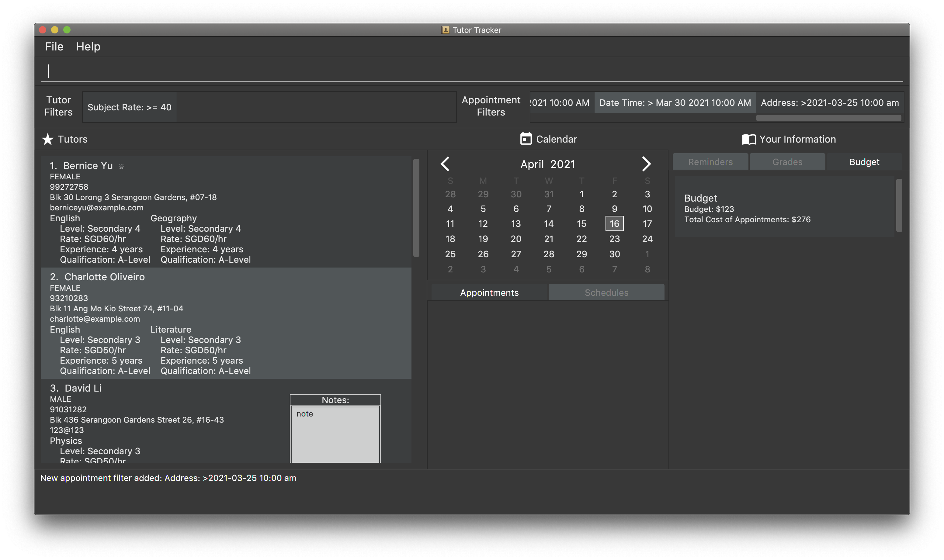Switch to the Grades tab
The width and height of the screenshot is (944, 560).
pyautogui.click(x=787, y=162)
